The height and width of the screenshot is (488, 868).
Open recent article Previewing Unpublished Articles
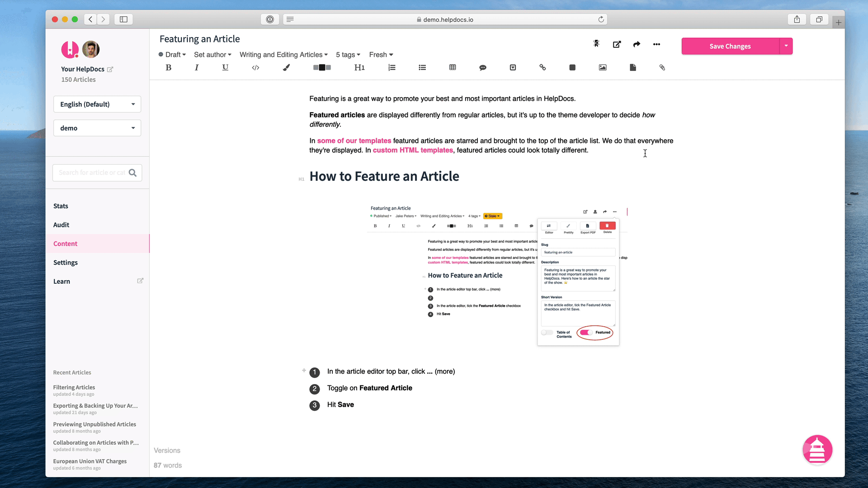coord(94,424)
